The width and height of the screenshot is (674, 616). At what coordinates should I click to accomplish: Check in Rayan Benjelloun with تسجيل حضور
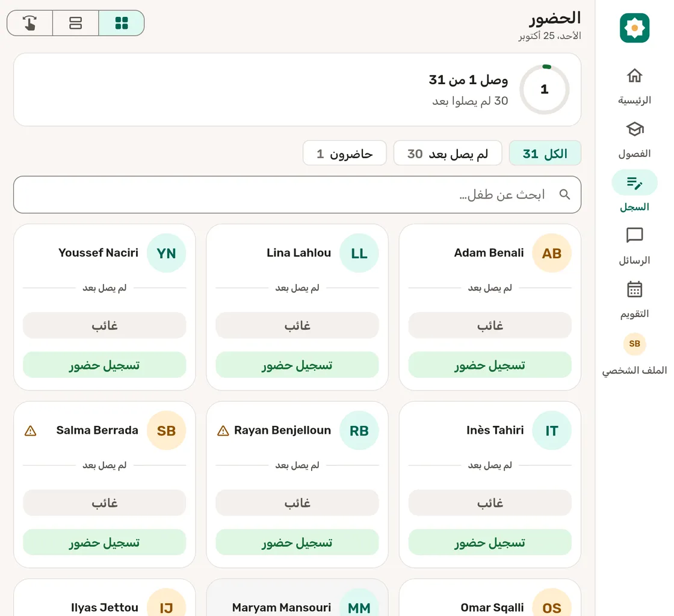(x=297, y=542)
